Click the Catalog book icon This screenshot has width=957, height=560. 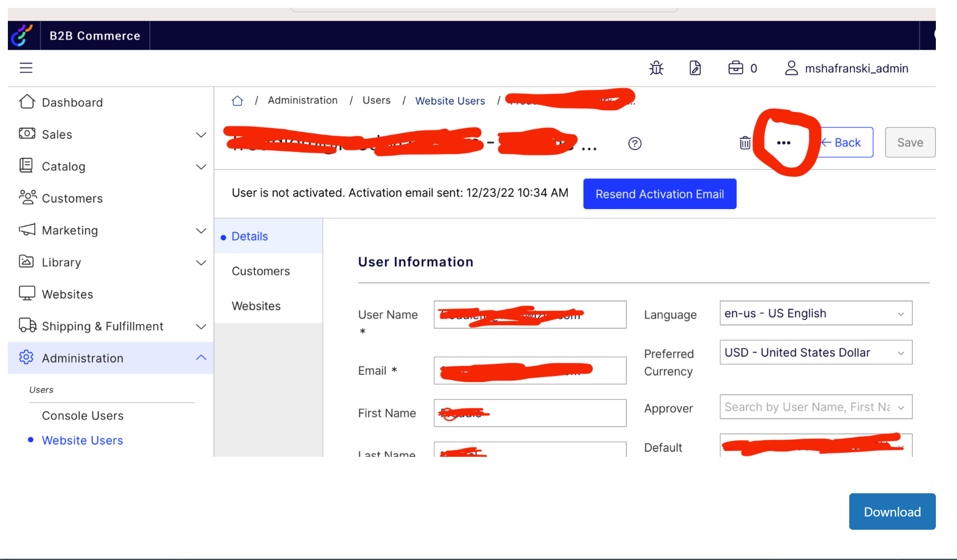pyautogui.click(x=26, y=165)
